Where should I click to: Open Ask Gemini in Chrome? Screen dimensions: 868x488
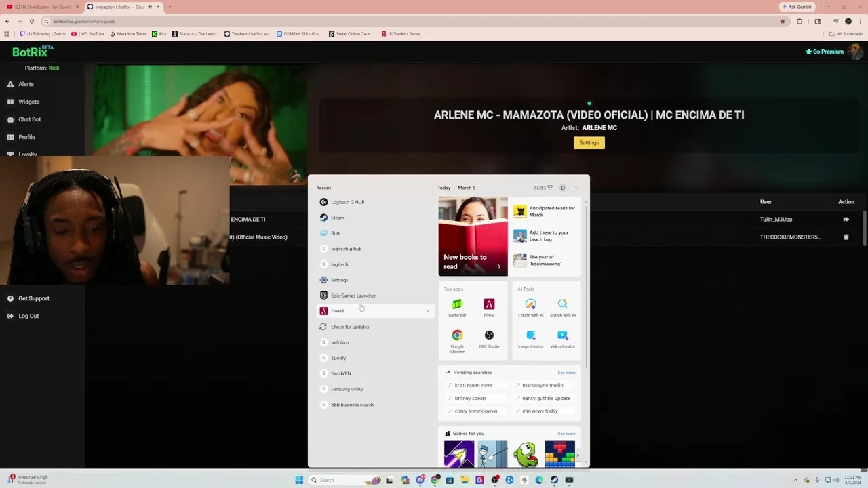point(797,7)
